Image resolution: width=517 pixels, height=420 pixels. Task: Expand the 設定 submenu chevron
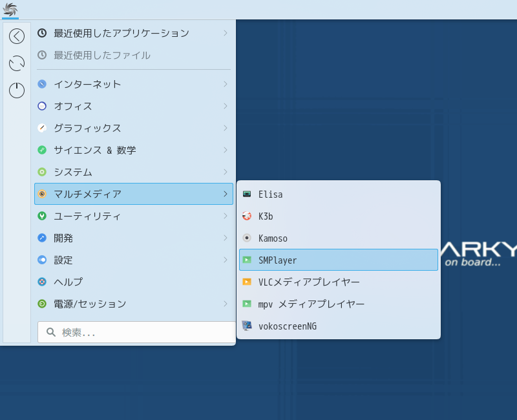click(226, 260)
